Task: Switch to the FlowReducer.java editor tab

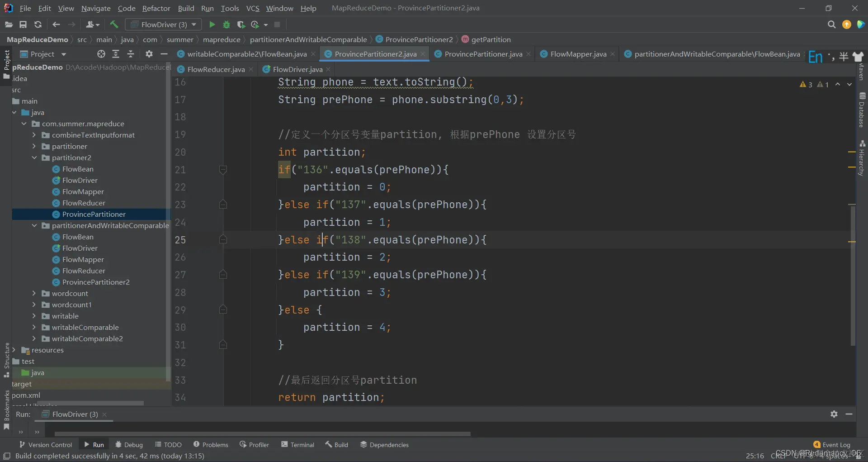Action: pos(216,69)
